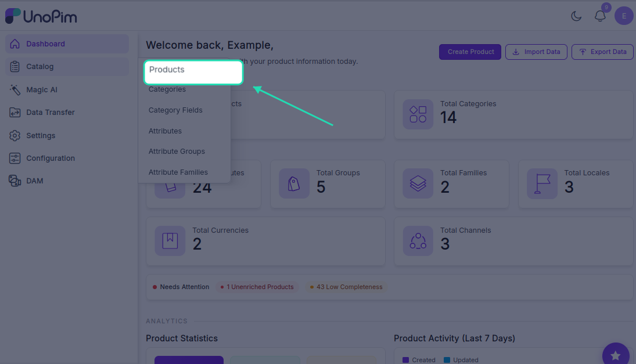Screen dimensions: 636x364
Task: Click the 43 Low Completeness badge
Action: tap(346, 287)
